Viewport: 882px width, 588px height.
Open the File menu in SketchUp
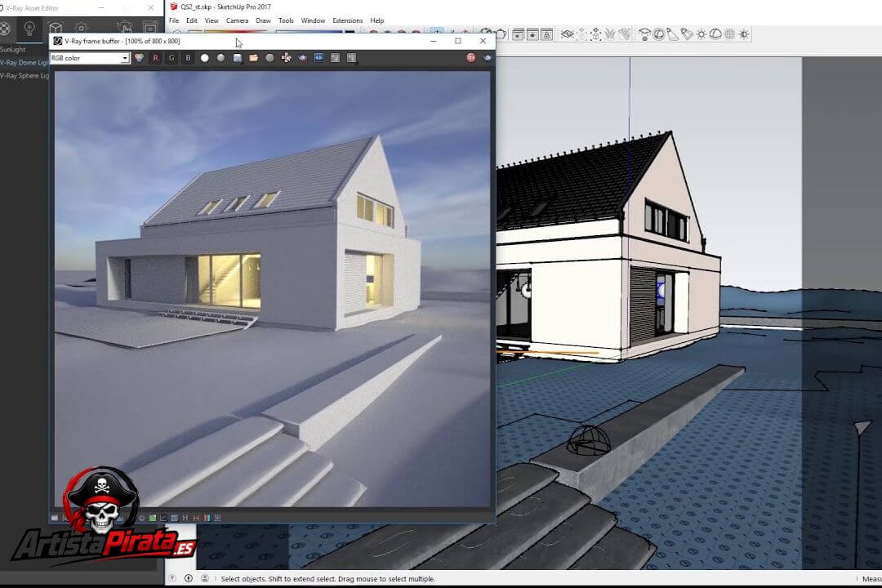pyautogui.click(x=174, y=20)
